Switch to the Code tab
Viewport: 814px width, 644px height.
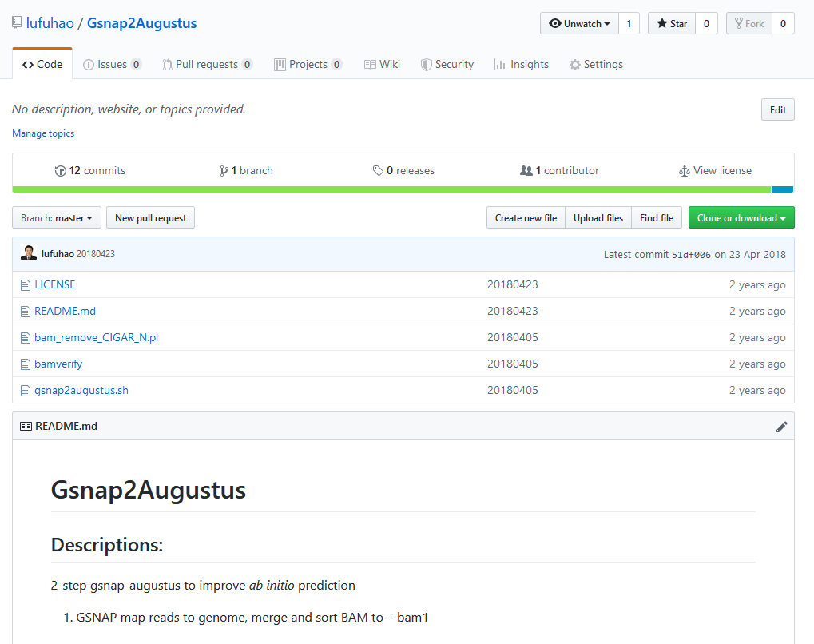coord(42,64)
